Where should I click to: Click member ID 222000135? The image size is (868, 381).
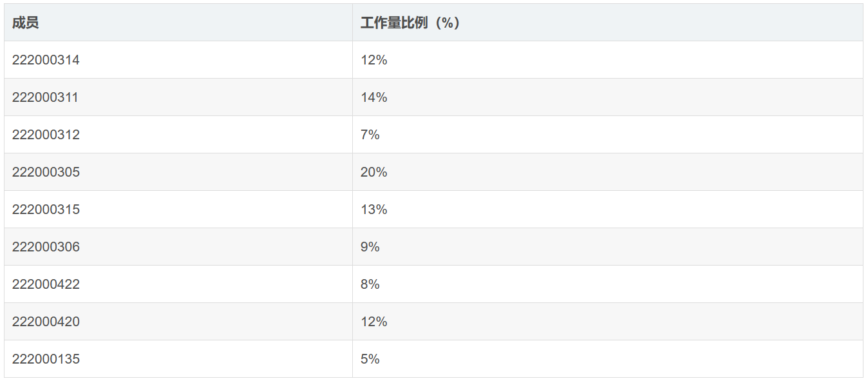click(46, 359)
